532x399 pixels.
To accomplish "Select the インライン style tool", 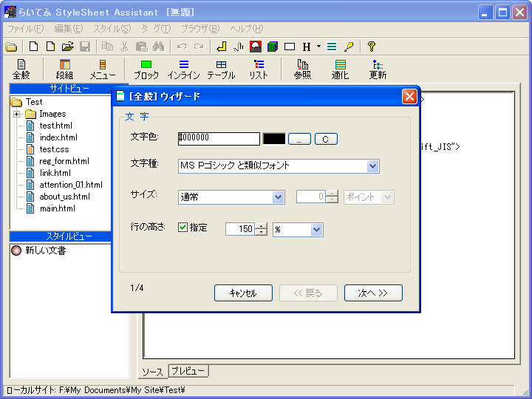I will (183, 69).
